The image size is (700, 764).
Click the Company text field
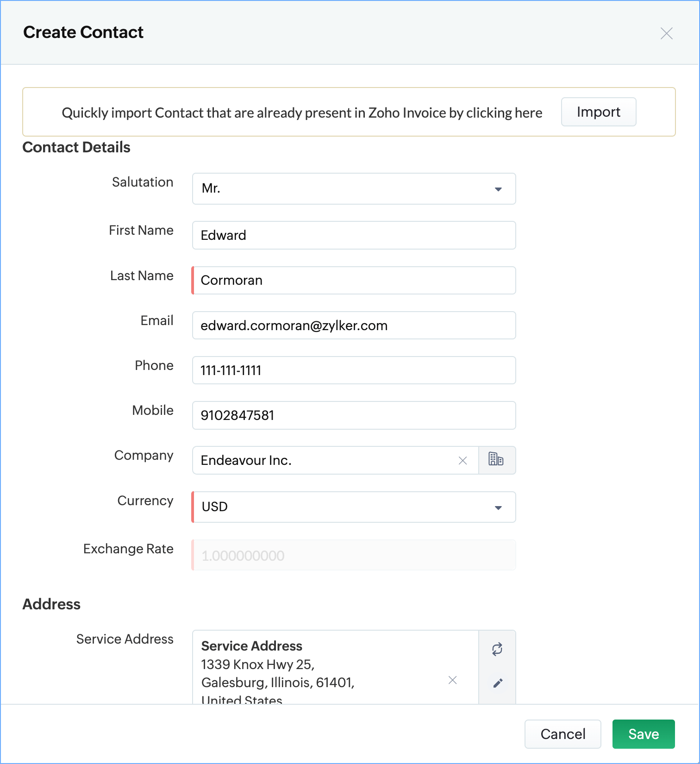pos(324,460)
